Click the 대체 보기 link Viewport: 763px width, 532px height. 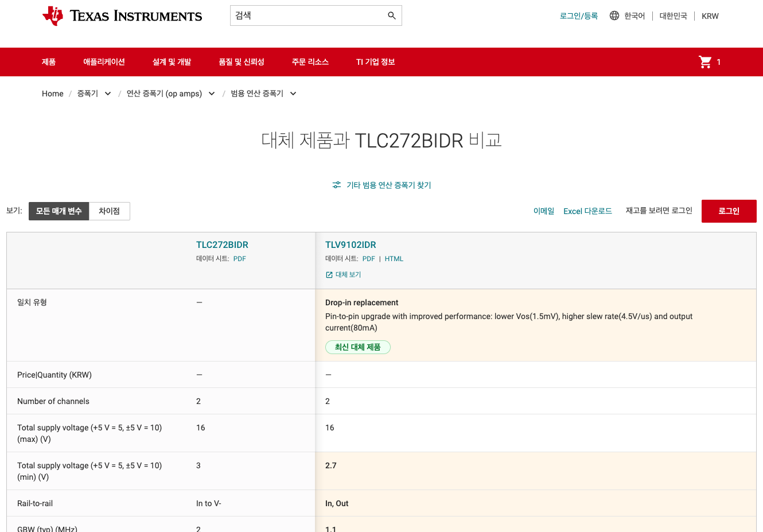[348, 275]
